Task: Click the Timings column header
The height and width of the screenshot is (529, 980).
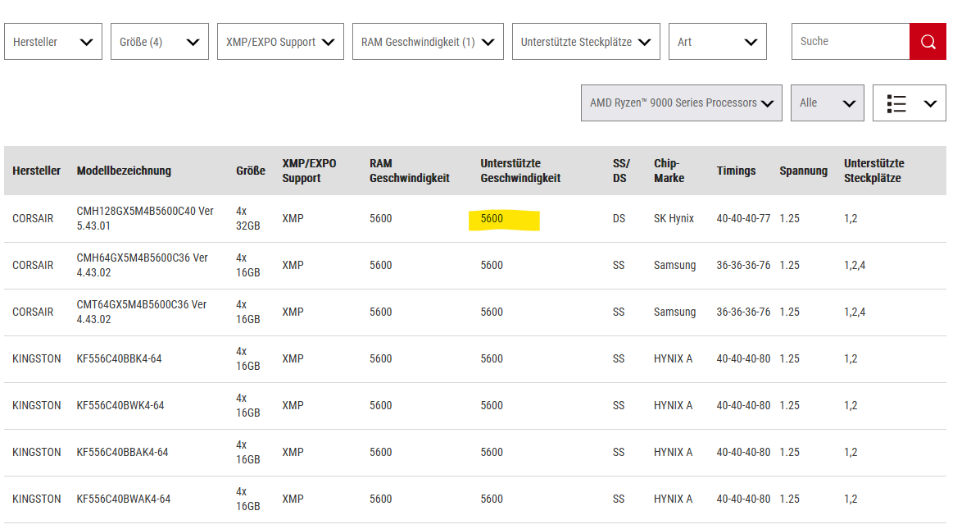Action: pos(736,171)
